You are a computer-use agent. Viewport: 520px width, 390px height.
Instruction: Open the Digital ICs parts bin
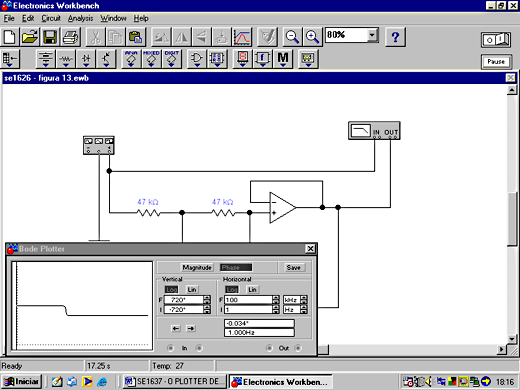click(x=172, y=59)
